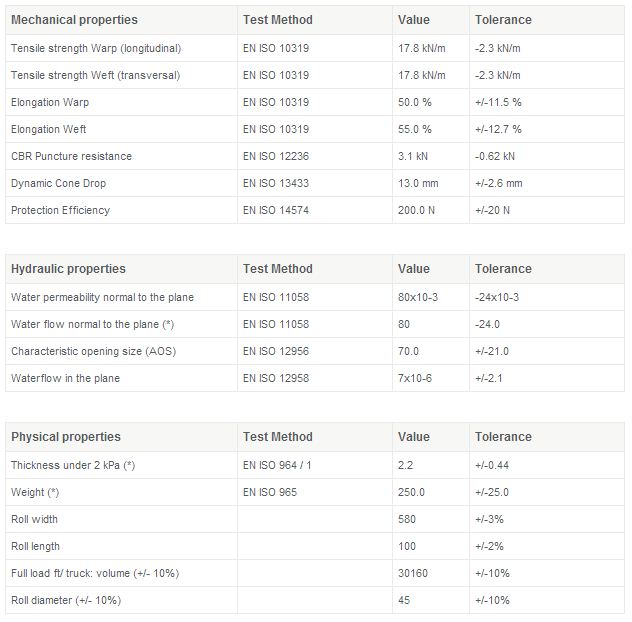The image size is (632, 622).
Task: Click the CBR Puncture resistance label
Action: tap(70, 156)
